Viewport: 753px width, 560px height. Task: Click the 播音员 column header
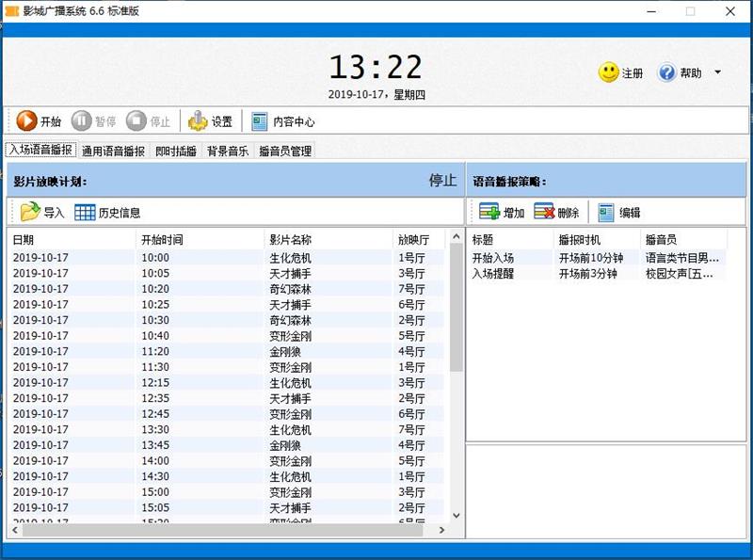(684, 240)
